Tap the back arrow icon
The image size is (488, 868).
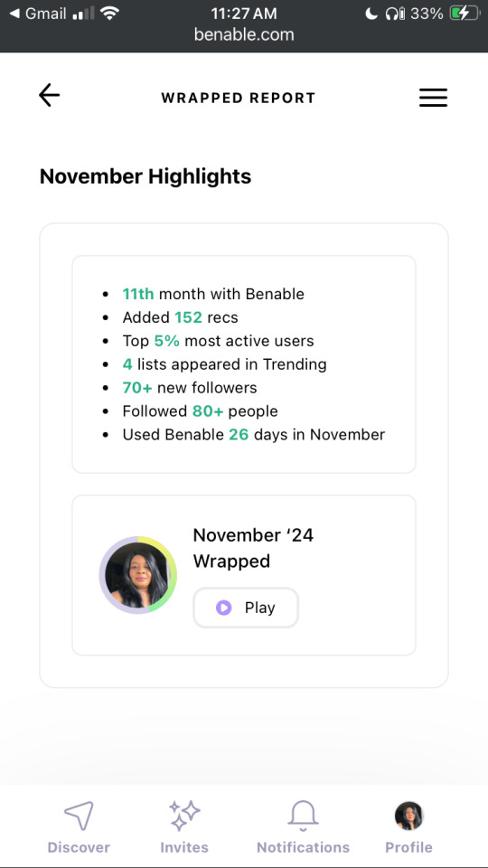pos(49,95)
